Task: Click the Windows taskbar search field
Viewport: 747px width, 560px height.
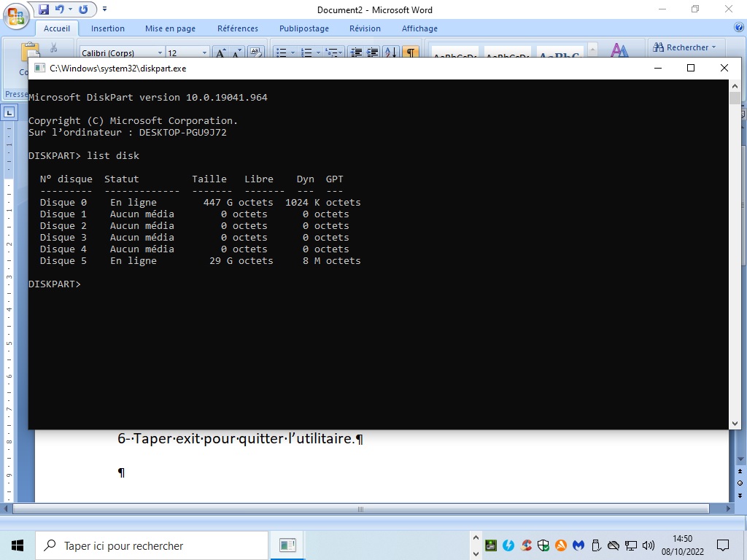Action: [x=152, y=545]
